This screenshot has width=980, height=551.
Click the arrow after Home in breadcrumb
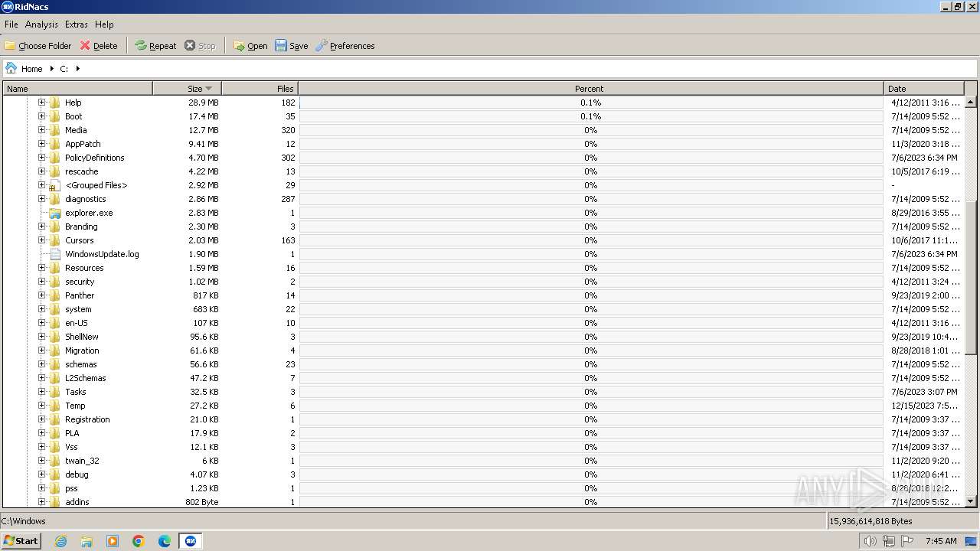coord(52,69)
